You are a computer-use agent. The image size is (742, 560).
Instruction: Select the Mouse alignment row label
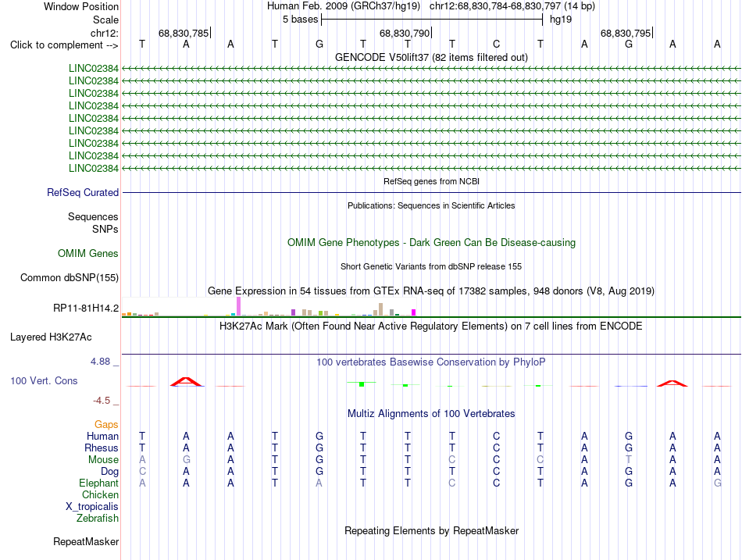[103, 460]
